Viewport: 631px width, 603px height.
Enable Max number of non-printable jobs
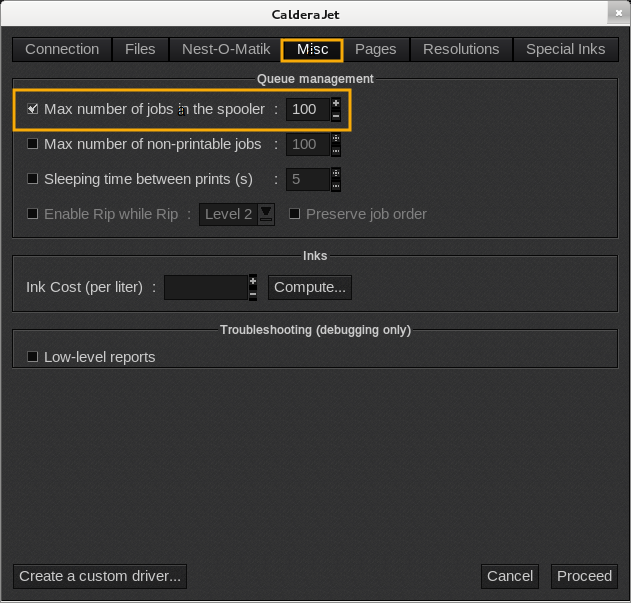(33, 144)
